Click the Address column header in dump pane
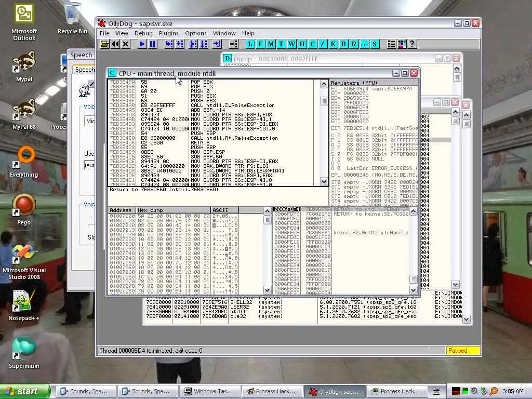532x399 pixels. pyautogui.click(x=122, y=210)
